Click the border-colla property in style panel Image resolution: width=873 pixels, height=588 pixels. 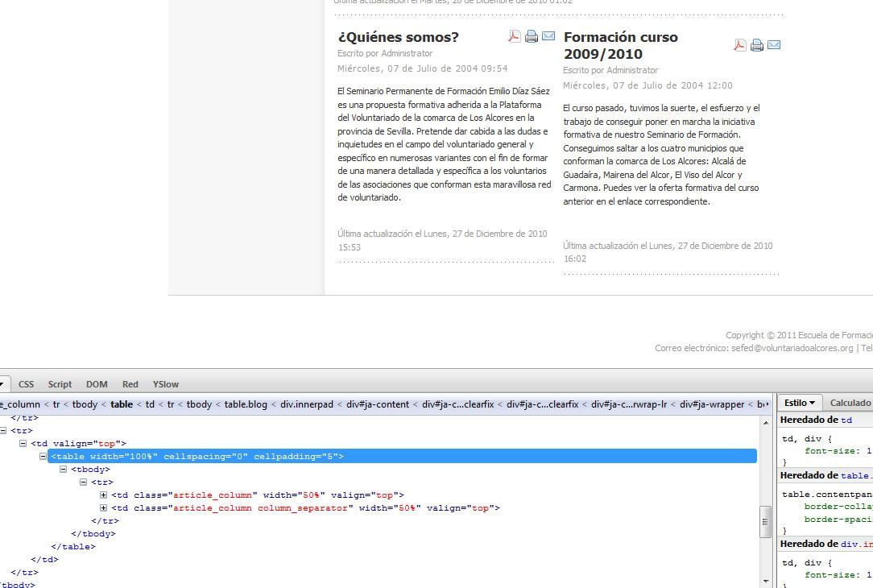pos(838,507)
